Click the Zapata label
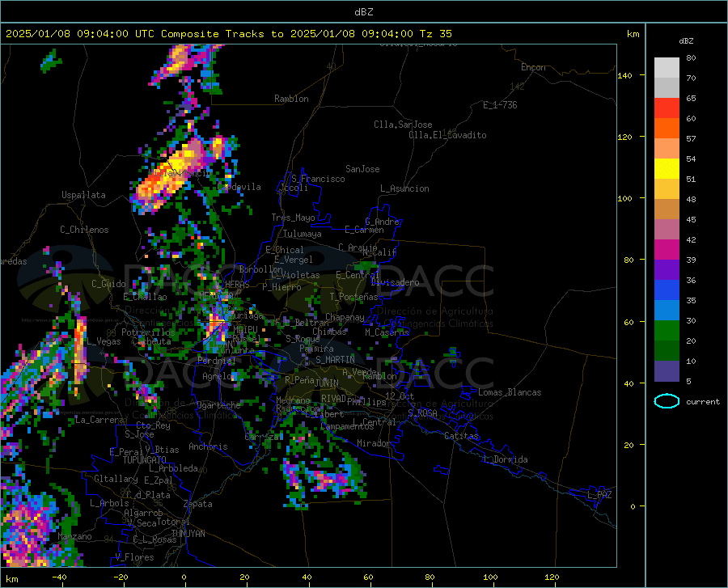This screenshot has width=728, height=588. click(198, 504)
